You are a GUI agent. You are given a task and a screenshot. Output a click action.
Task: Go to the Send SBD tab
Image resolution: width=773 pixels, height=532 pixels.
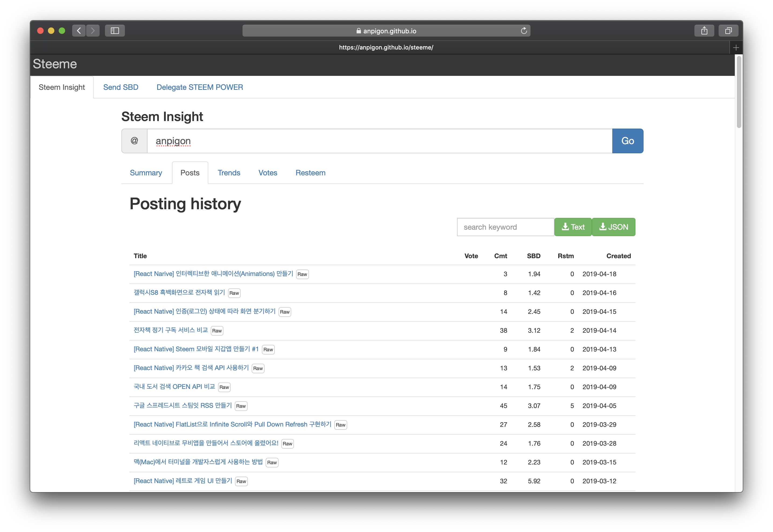(x=121, y=87)
